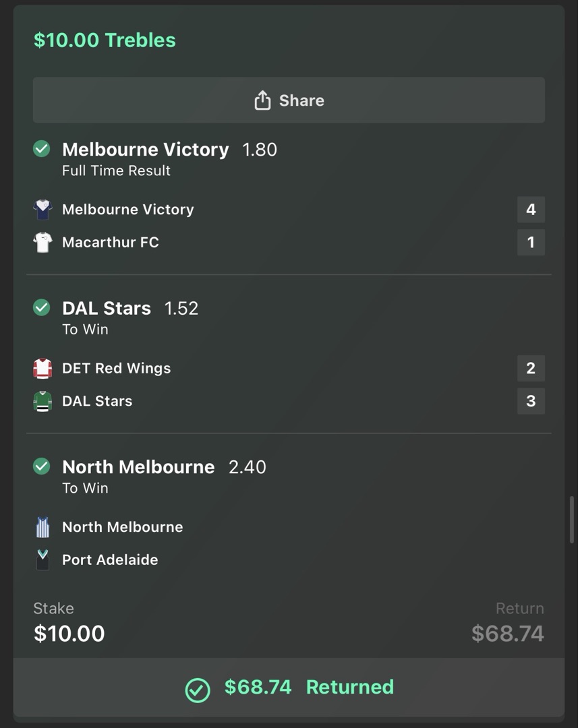Click green checkmark beside Melbourne Victory selection
578x728 pixels.
point(42,149)
